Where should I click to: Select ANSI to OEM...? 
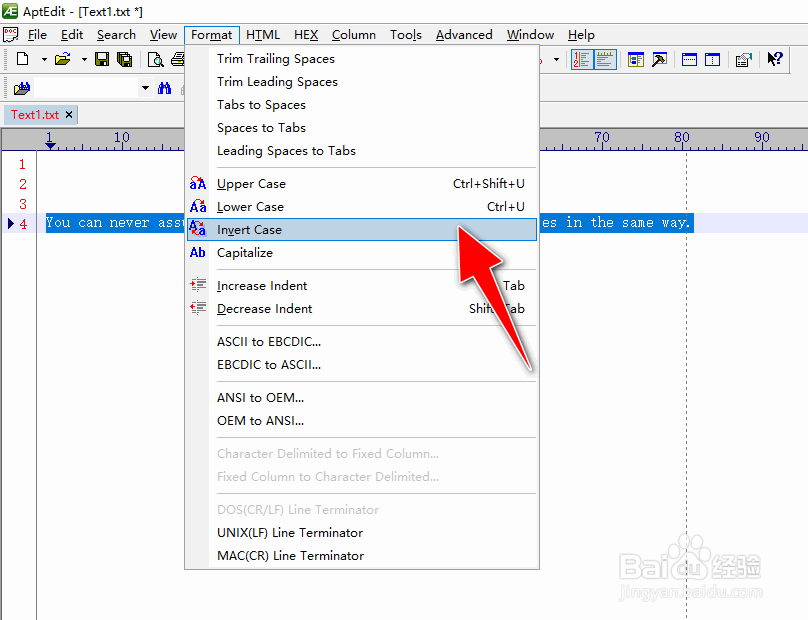(x=362, y=397)
